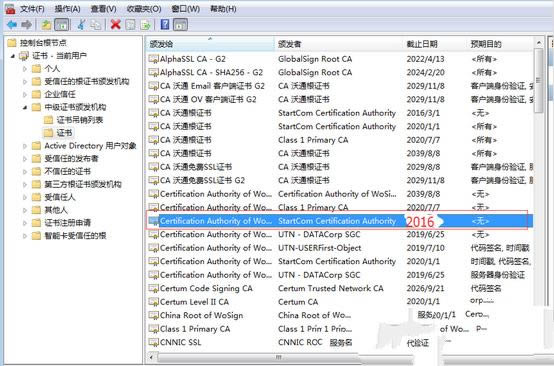Sort by the 预期目的 column header
Image resolution: width=554 pixels, height=366 pixels.
pos(500,44)
